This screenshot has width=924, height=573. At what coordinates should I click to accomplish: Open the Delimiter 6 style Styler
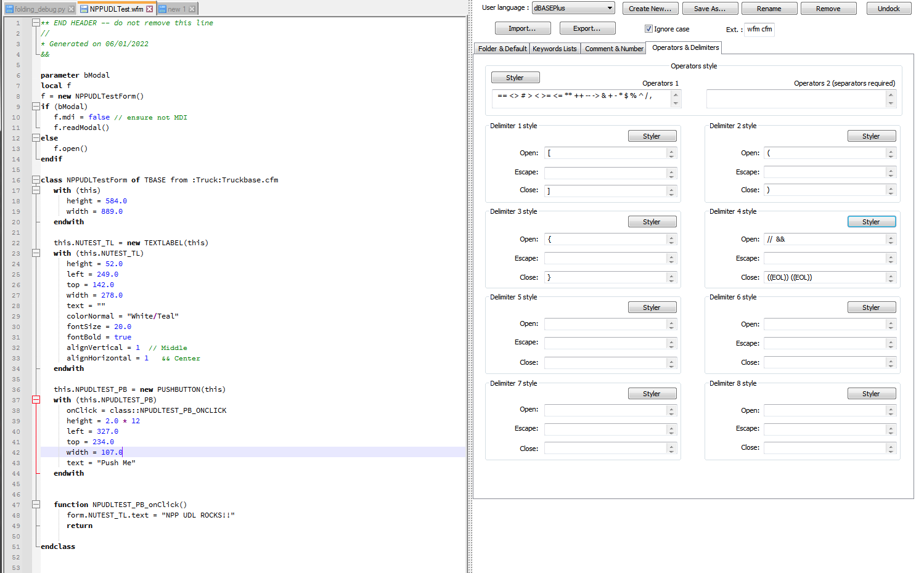click(872, 307)
